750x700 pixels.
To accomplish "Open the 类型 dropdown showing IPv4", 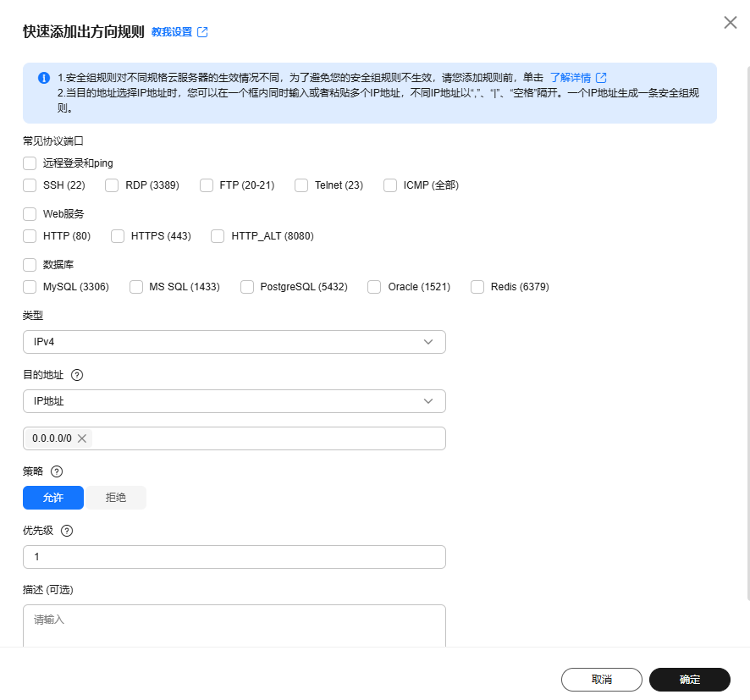I will tap(234, 342).
